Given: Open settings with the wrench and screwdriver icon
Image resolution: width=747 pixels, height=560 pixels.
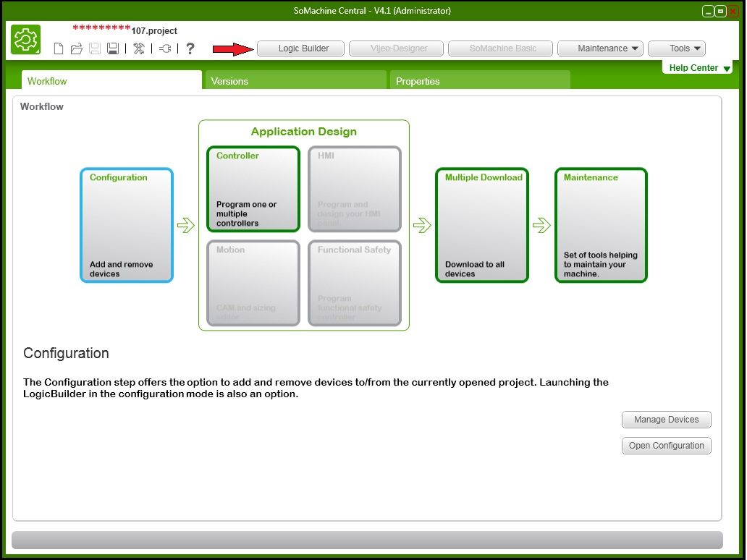Looking at the screenshot, I should (x=139, y=48).
